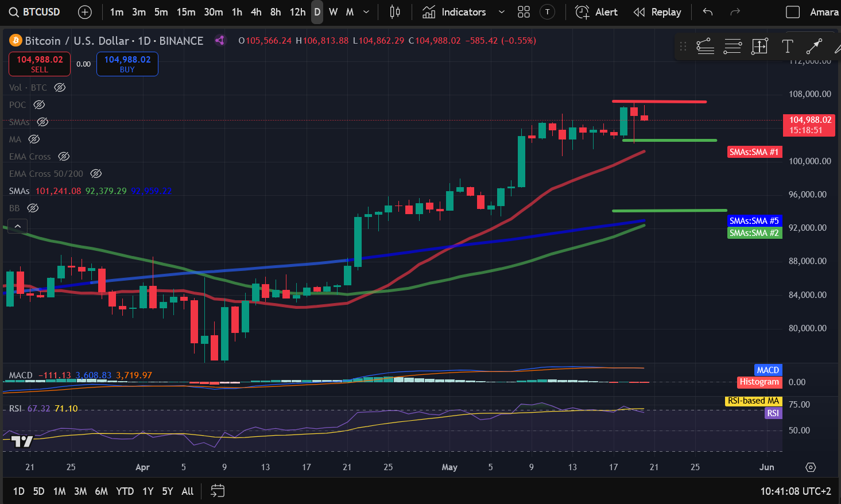Grab the drawing toolbar drag handle

(x=683, y=46)
